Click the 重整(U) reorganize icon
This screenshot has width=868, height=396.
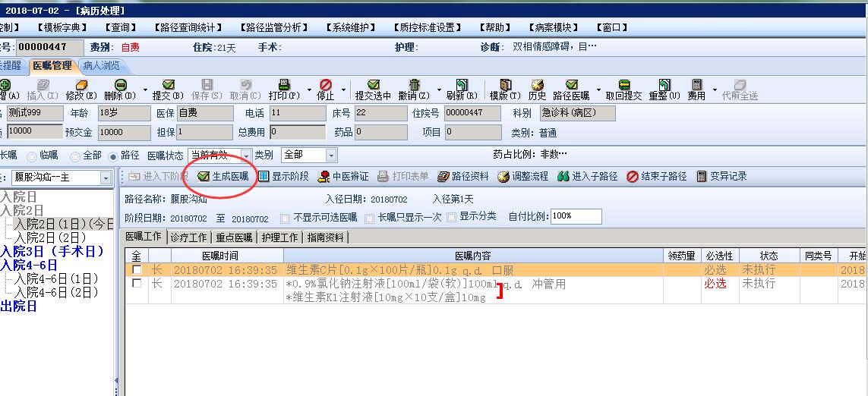coord(664,85)
